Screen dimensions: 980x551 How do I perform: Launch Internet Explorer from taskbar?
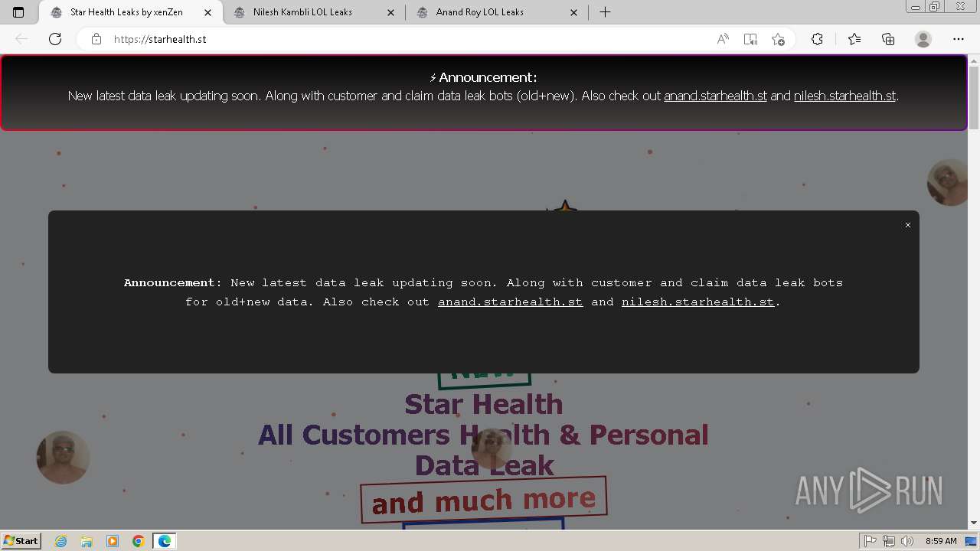(x=61, y=541)
